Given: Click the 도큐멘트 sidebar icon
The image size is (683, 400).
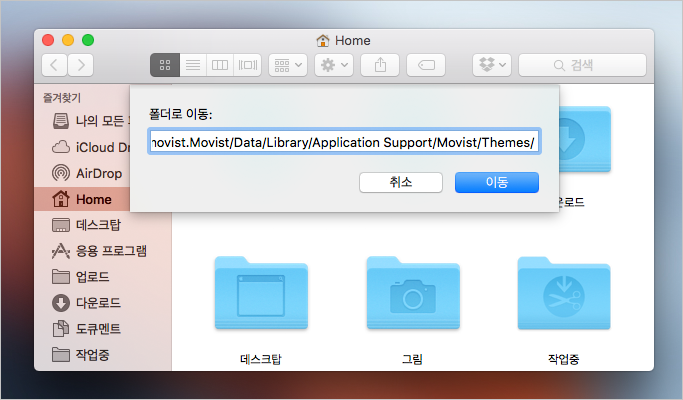Looking at the screenshot, I should click(x=61, y=329).
